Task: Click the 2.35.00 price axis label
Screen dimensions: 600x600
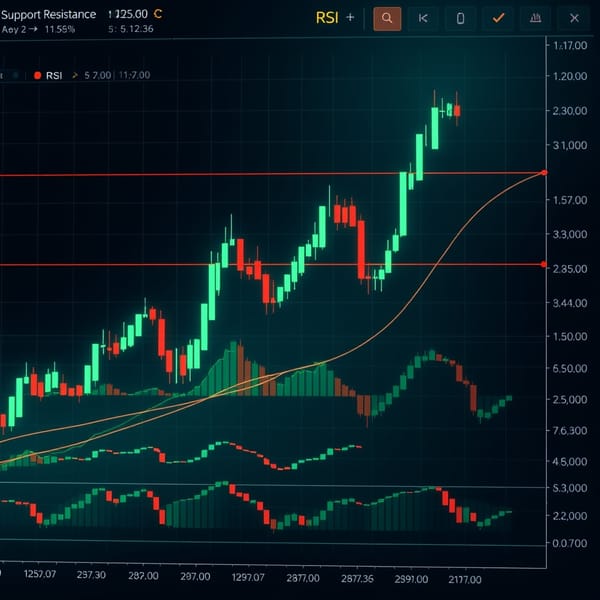Action: click(570, 269)
